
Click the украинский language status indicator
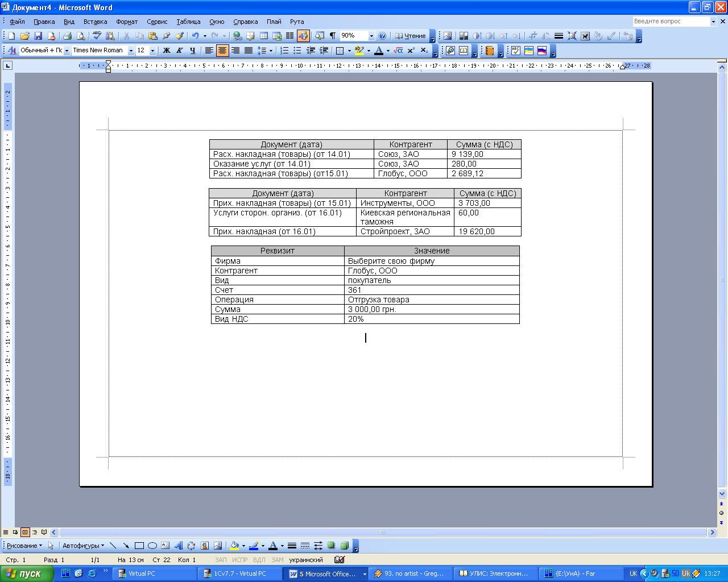[x=306, y=560]
